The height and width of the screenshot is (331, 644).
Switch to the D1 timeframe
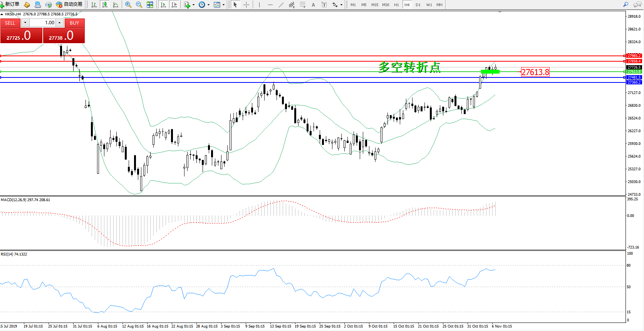(x=418, y=5)
